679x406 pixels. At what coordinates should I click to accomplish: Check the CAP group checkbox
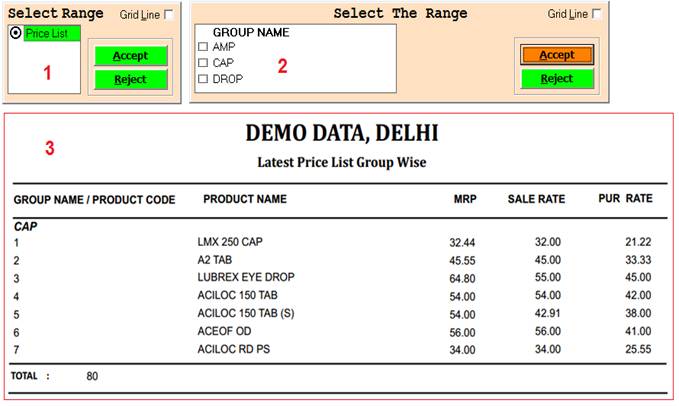click(x=203, y=62)
